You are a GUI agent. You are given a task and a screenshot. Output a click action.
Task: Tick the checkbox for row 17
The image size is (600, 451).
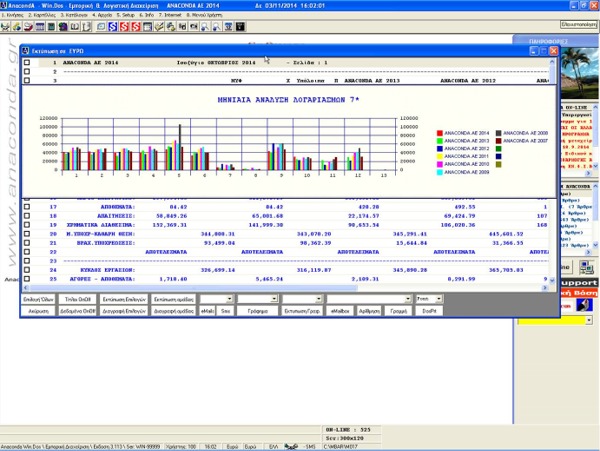click(x=26, y=207)
